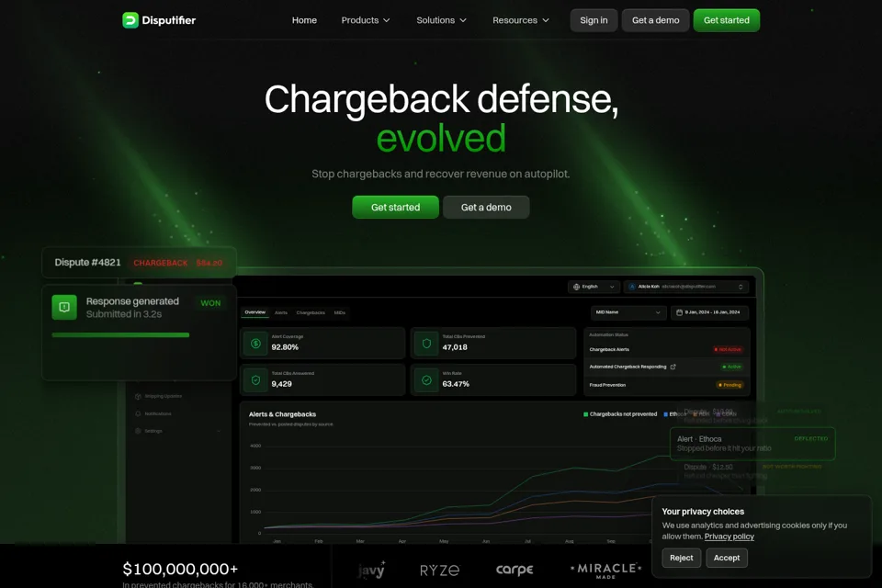This screenshot has width=882, height=588.
Task: Open the English language dropdown
Action: click(594, 287)
